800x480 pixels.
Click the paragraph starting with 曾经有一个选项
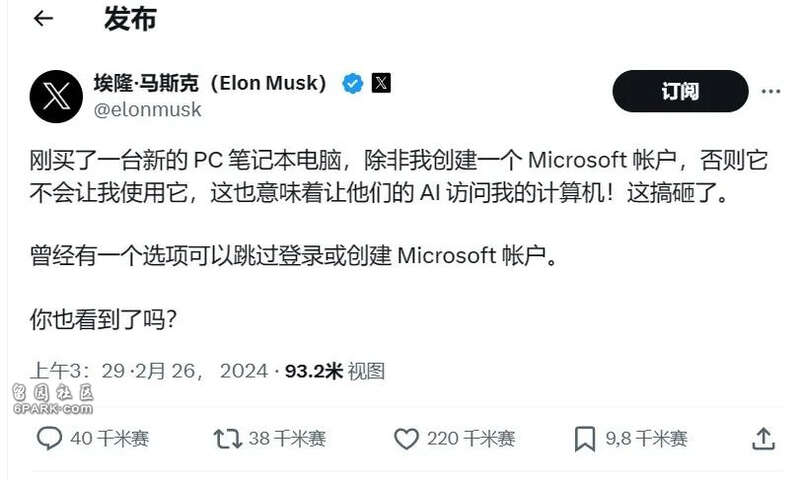pyautogui.click(x=293, y=255)
